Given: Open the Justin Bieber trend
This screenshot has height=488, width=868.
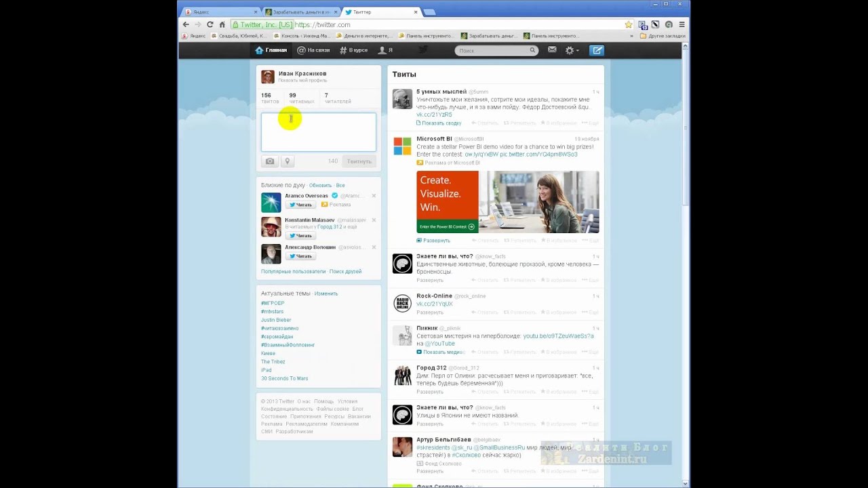Looking at the screenshot, I should tap(276, 320).
